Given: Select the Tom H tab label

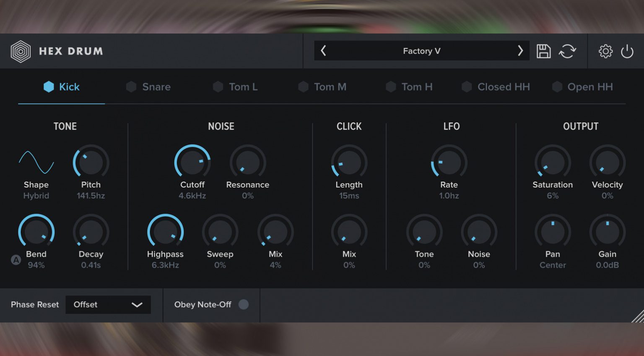Looking at the screenshot, I should point(417,87).
